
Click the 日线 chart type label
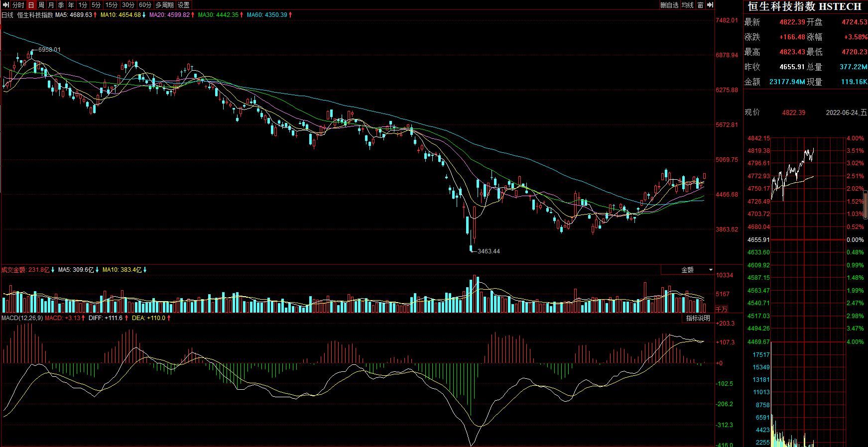7,15
